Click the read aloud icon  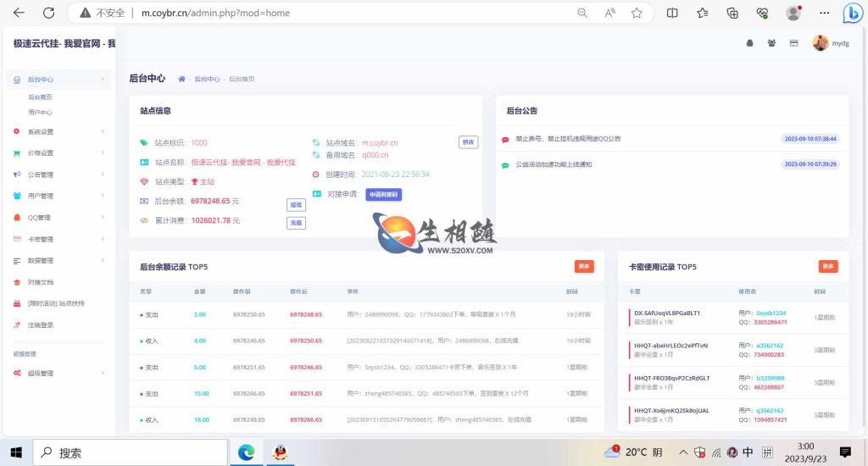[x=610, y=13]
